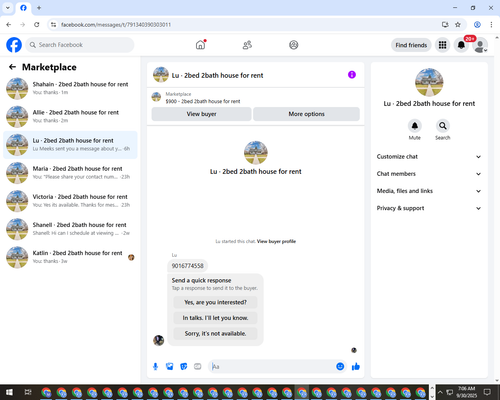
Task: Go back in browser history
Action: pos(9,24)
